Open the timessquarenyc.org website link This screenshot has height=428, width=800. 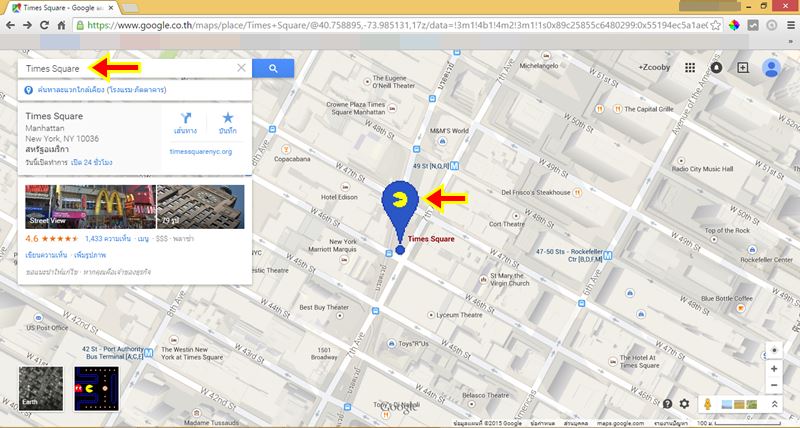tap(201, 152)
